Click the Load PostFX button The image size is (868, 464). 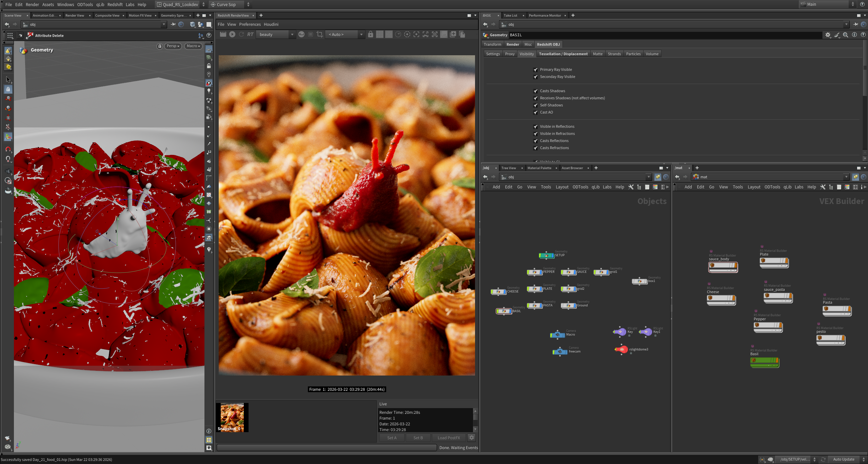[x=449, y=438]
